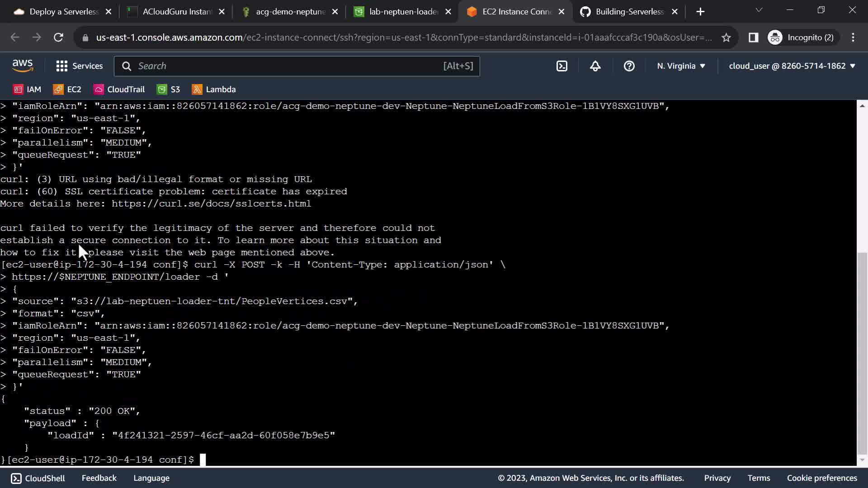The height and width of the screenshot is (488, 868).
Task: Click the terminal vertical scrollbar thumb
Action: (x=862, y=352)
